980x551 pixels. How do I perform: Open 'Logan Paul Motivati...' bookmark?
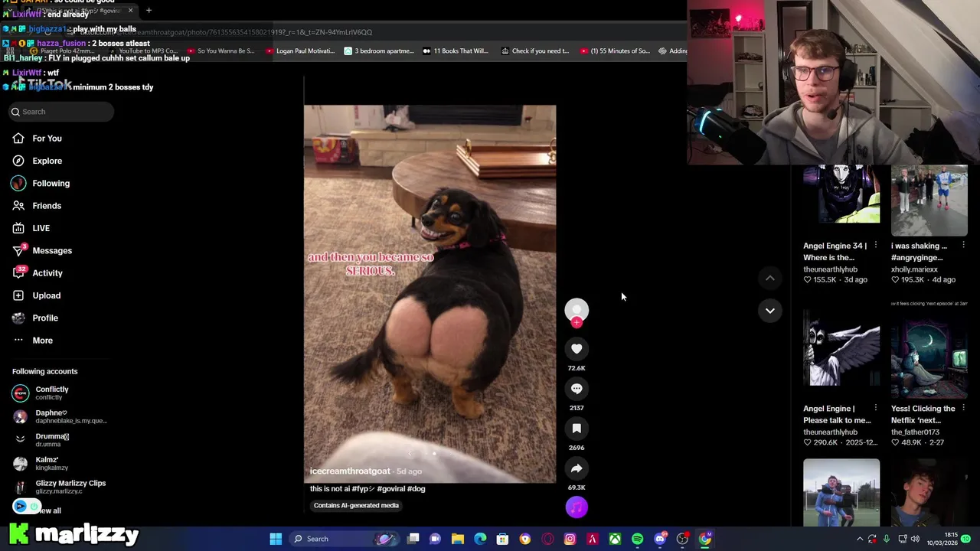[300, 51]
